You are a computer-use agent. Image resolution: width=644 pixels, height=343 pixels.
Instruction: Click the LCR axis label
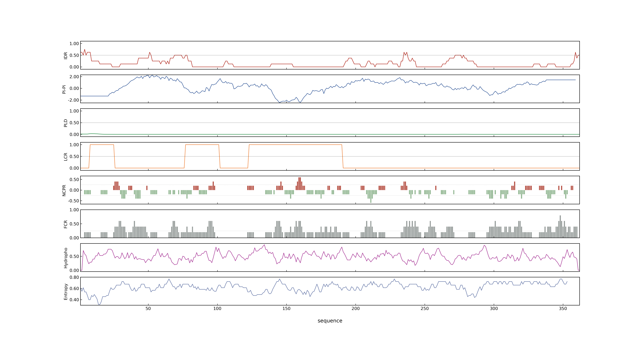tap(66, 157)
